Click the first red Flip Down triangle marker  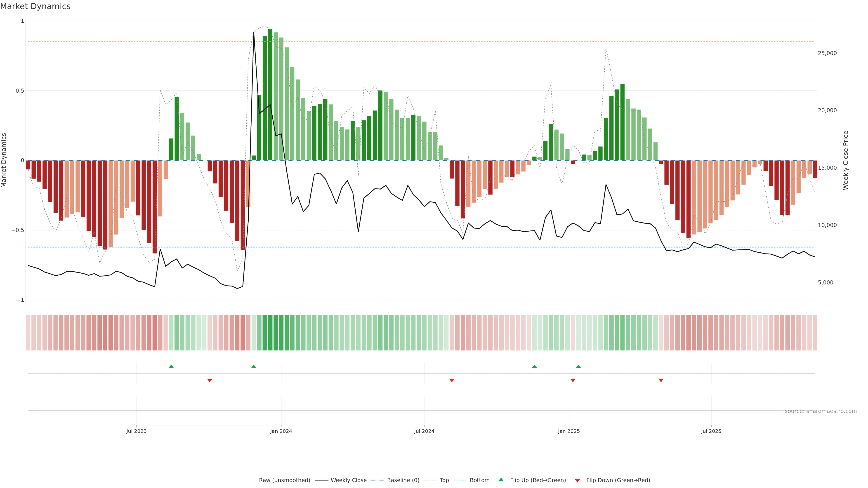[210, 380]
